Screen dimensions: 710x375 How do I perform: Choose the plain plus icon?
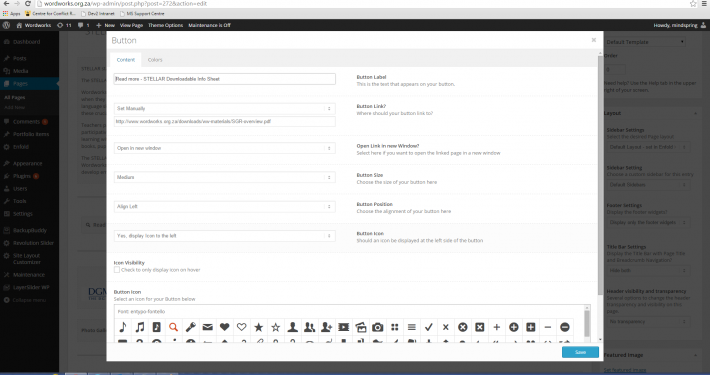pyautogui.click(x=497, y=327)
